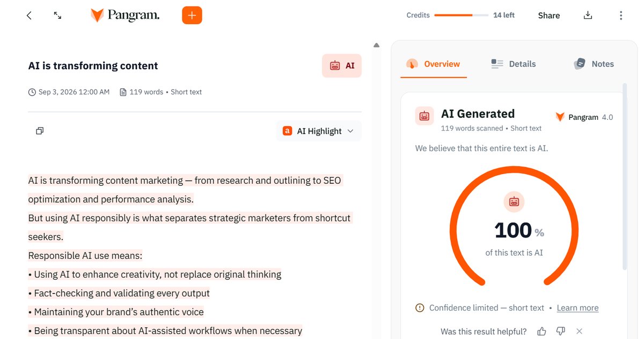Open the 'Learn more' link
The height and width of the screenshot is (339, 644).
577,308
